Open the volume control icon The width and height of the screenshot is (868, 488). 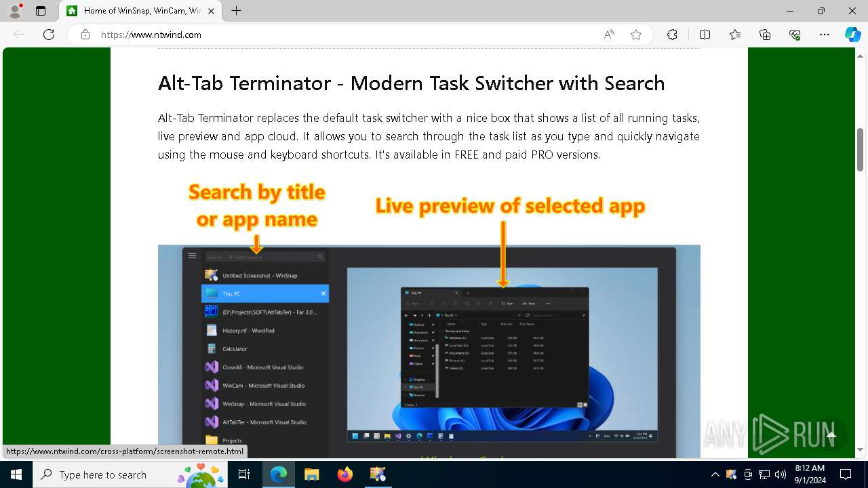781,474
